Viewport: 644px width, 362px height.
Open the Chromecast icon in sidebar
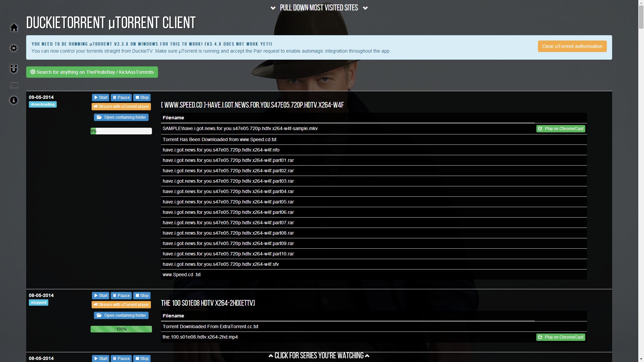point(14,86)
